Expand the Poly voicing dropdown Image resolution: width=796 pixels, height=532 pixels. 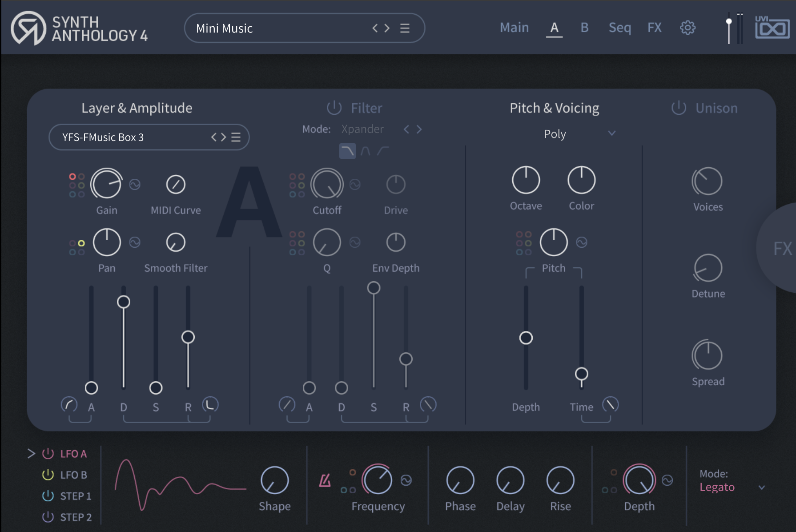pyautogui.click(x=611, y=133)
